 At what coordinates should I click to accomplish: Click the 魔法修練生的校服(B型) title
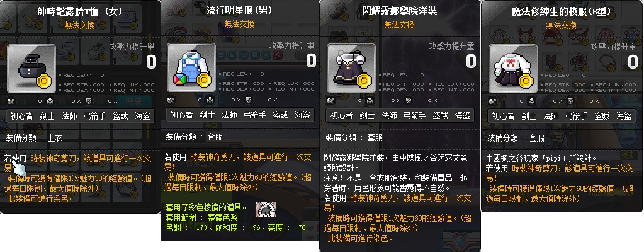coord(562,12)
